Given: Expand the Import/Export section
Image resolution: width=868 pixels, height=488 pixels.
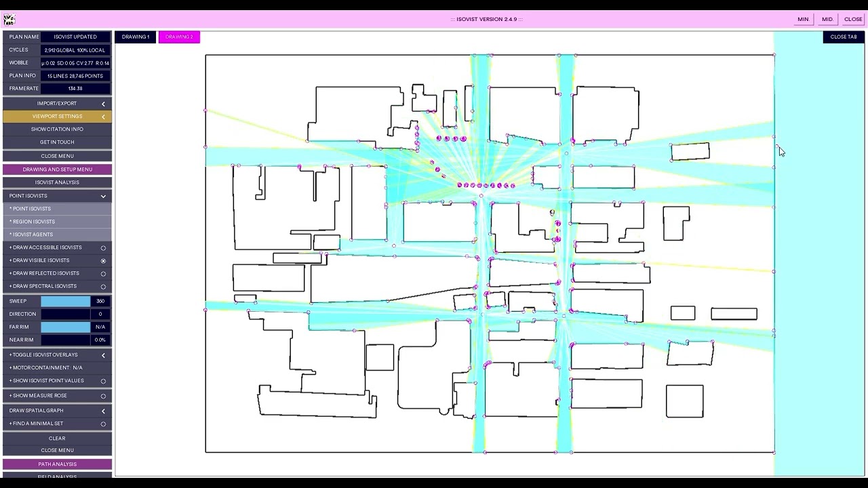Looking at the screenshot, I should pyautogui.click(x=57, y=104).
